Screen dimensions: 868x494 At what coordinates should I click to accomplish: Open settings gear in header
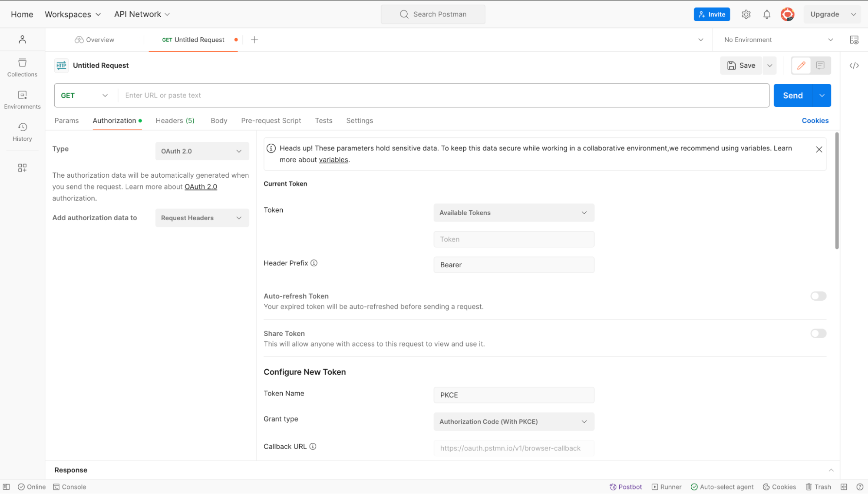pyautogui.click(x=746, y=14)
